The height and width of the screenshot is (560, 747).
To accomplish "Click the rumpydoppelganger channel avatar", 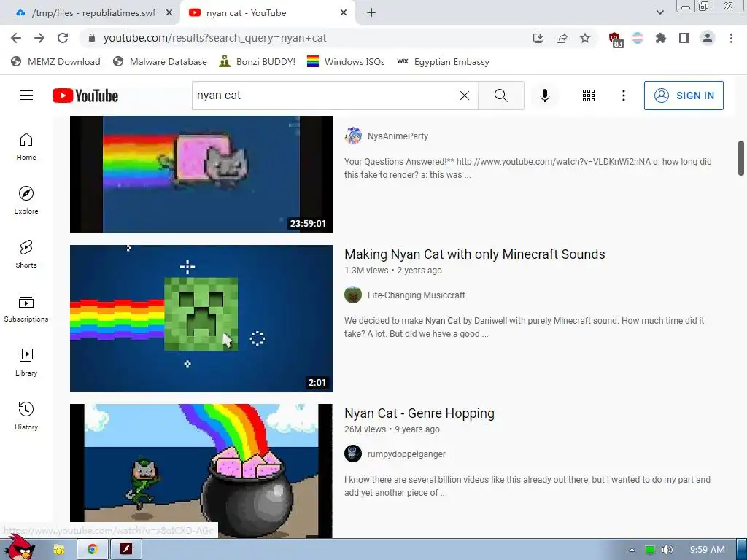I will [353, 454].
